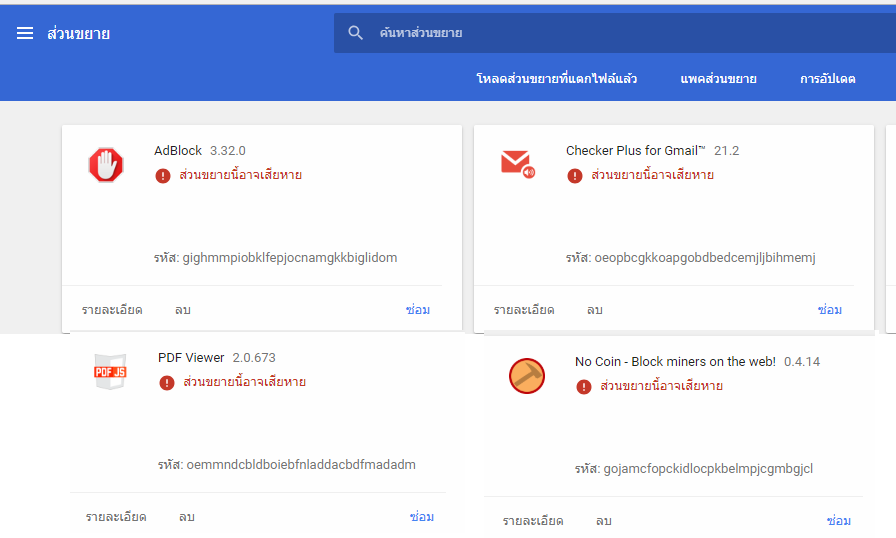Click No Coin's ส่วนขยายนี้อาจเสียหาย warning text
The height and width of the screenshot is (538, 896).
pos(662,386)
